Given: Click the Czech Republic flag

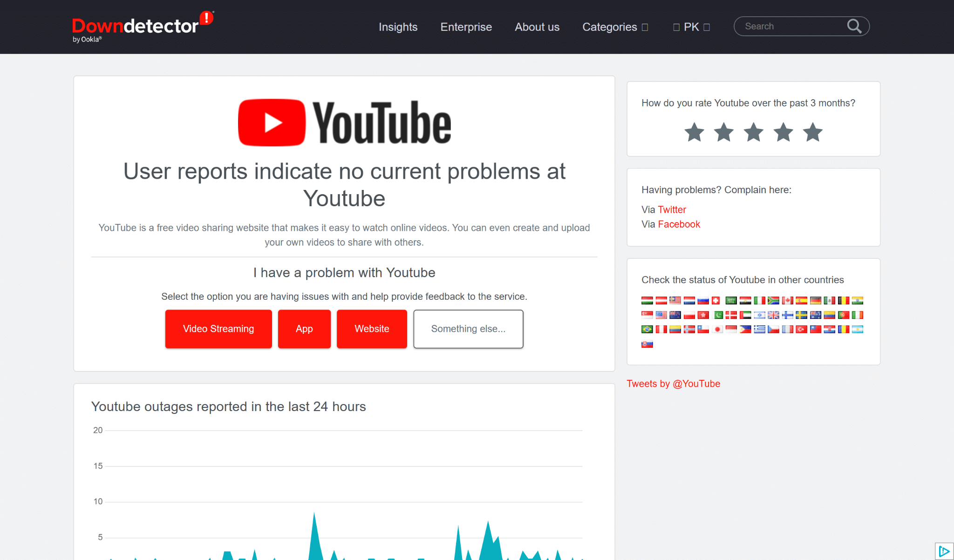Looking at the screenshot, I should tap(773, 329).
